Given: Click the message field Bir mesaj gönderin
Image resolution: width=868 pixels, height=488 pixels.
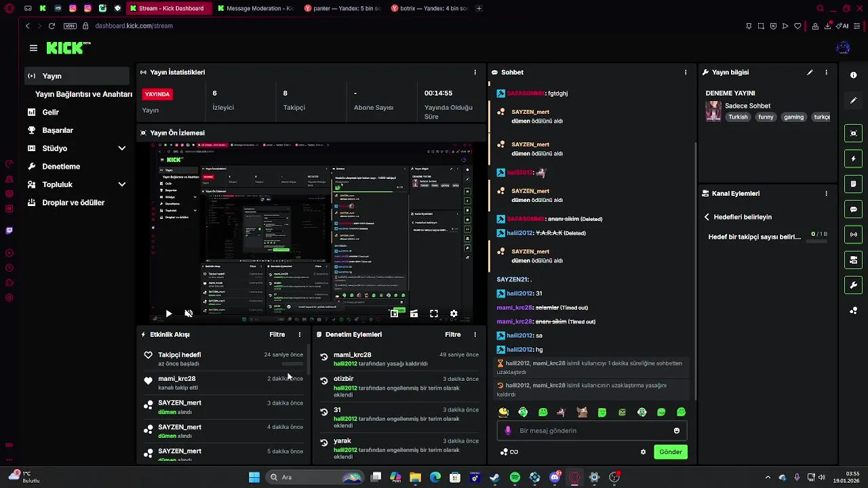Looking at the screenshot, I should 593,430.
